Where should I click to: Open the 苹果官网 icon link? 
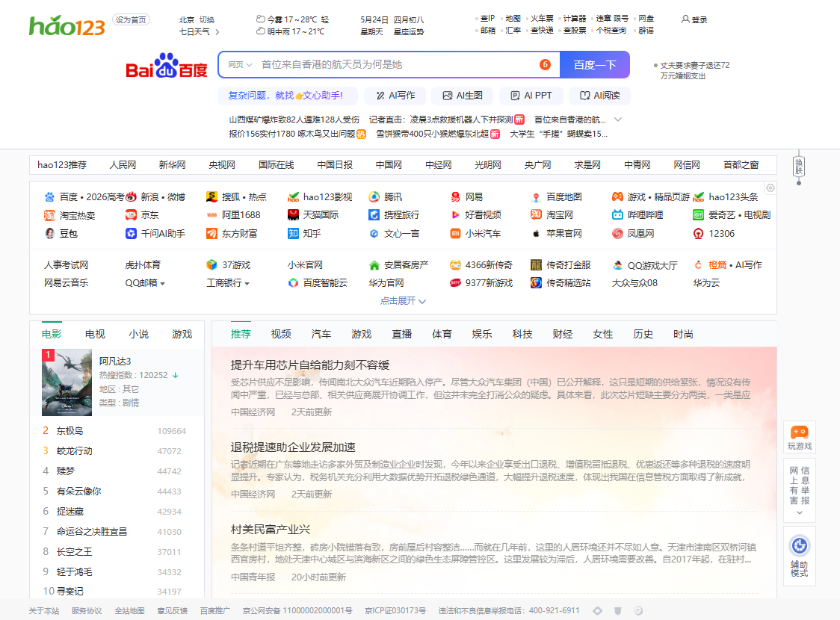[536, 234]
